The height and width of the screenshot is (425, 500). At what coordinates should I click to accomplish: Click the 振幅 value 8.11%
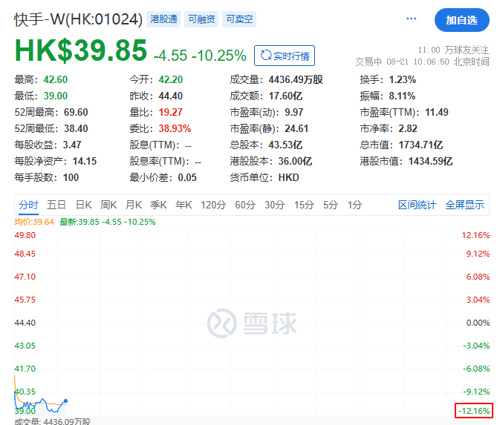402,96
